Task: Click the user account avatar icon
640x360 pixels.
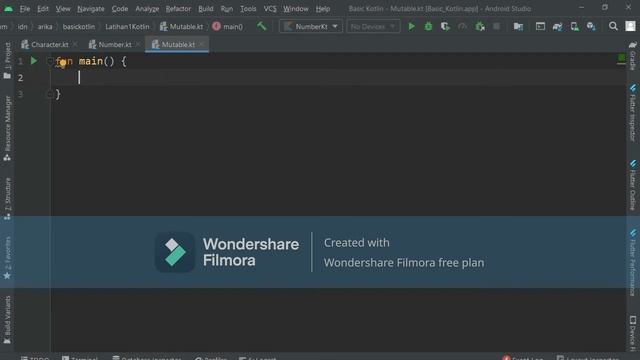Action: [x=630, y=26]
